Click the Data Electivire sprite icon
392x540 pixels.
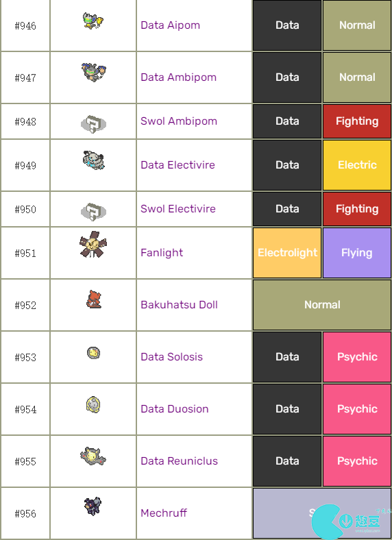(93, 160)
